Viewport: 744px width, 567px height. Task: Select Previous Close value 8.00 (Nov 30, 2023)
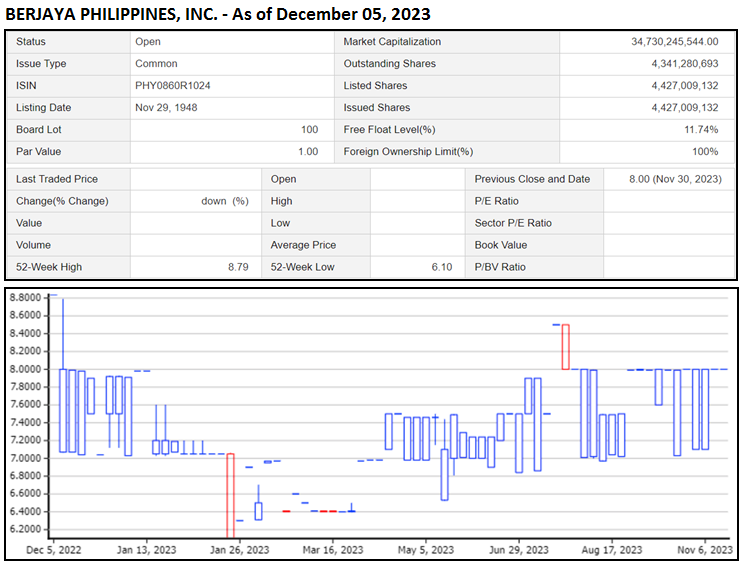[x=675, y=179]
